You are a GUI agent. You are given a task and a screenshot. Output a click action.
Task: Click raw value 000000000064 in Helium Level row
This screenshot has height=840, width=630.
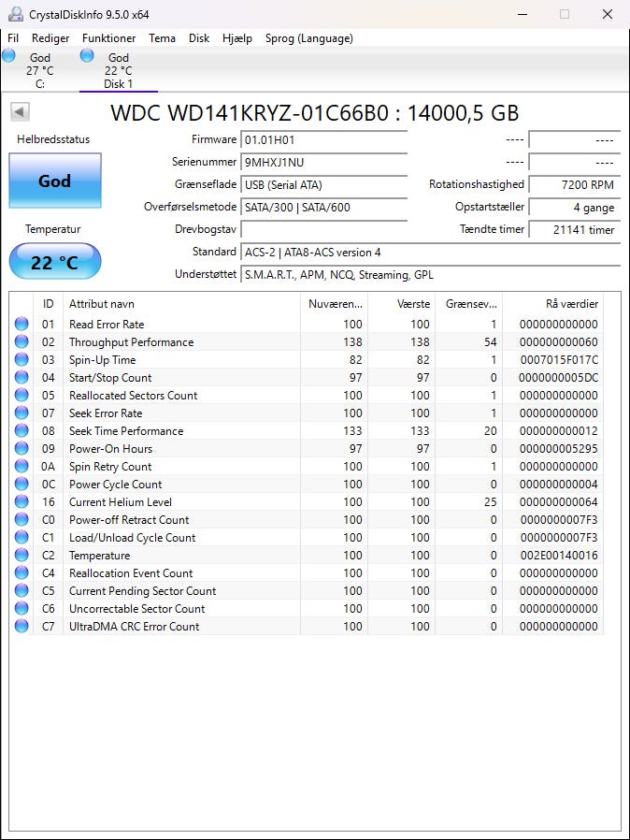pos(559,502)
